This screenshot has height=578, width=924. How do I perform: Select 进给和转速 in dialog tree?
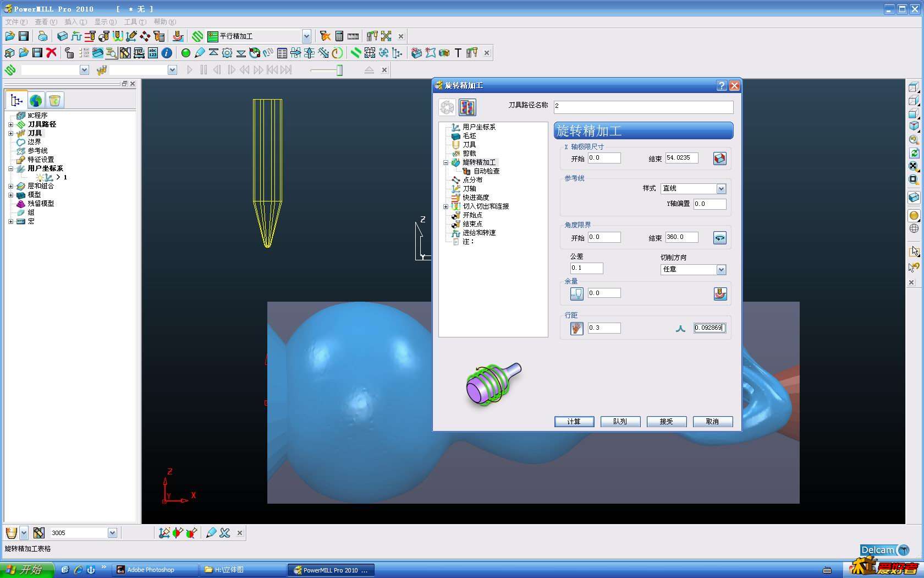(x=479, y=233)
